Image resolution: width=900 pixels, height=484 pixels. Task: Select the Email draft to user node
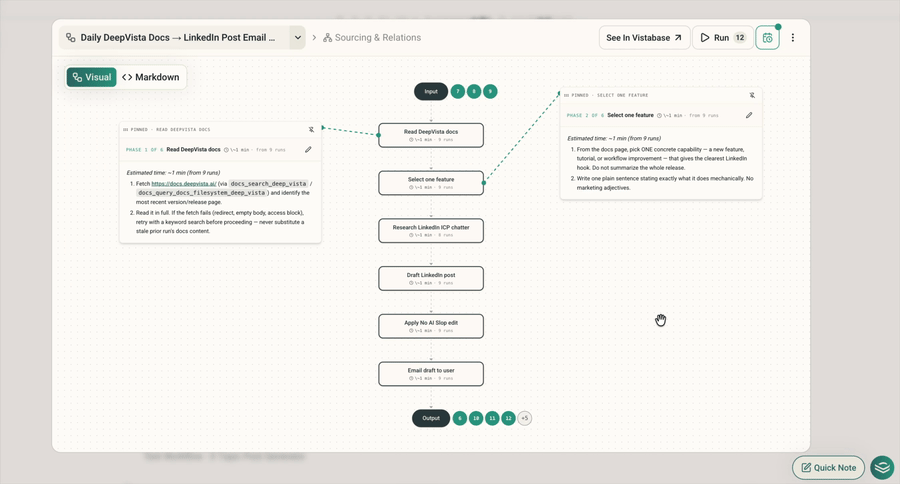pos(431,373)
